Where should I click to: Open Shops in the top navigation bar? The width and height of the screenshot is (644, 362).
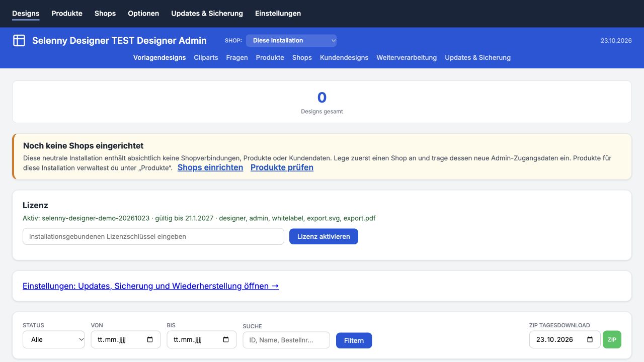tap(105, 14)
